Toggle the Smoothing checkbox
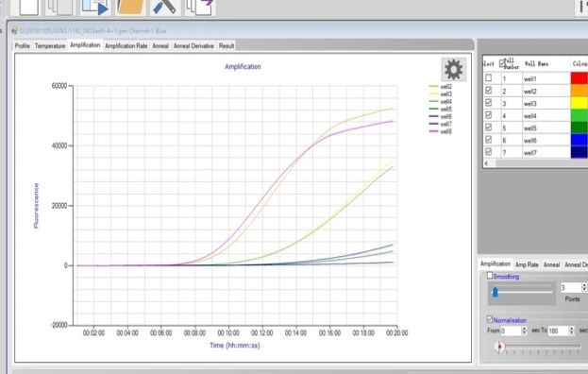Screen dimensions: 588x374 pyautogui.click(x=490, y=276)
